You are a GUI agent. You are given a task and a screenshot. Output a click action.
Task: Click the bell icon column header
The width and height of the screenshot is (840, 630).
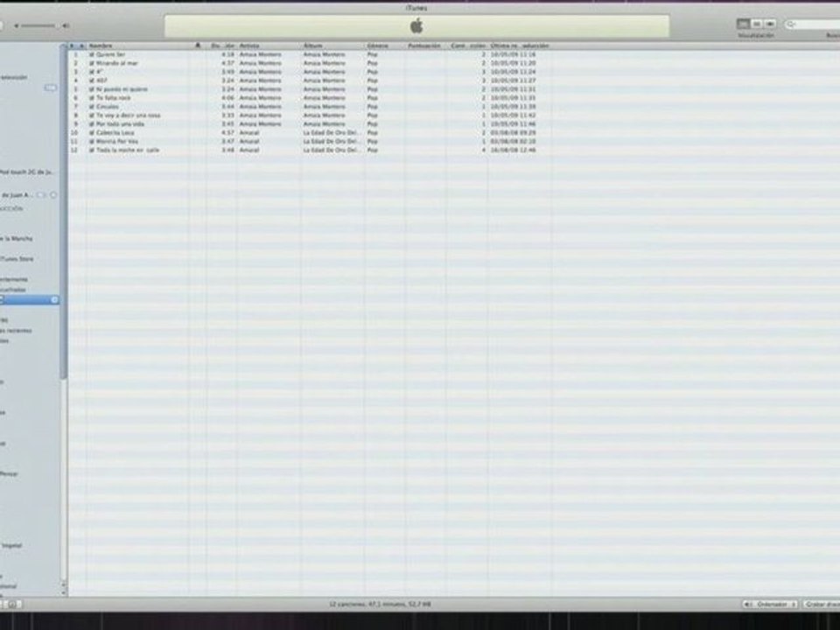tap(198, 45)
